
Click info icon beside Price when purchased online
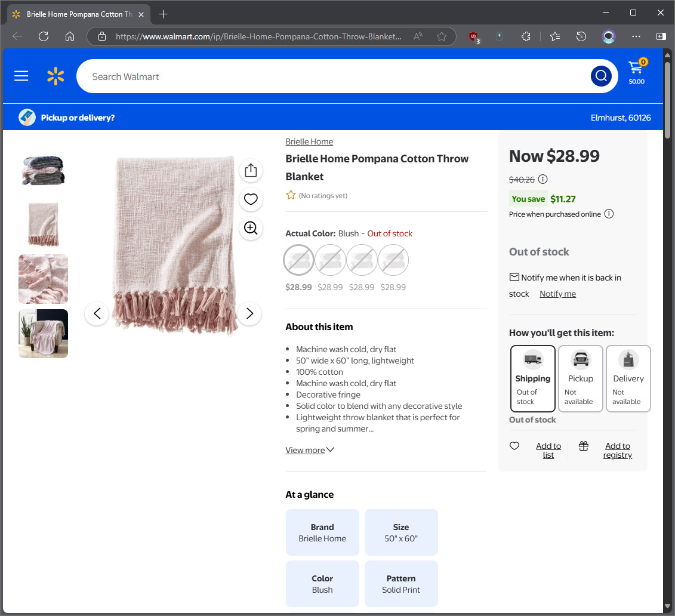(x=609, y=214)
